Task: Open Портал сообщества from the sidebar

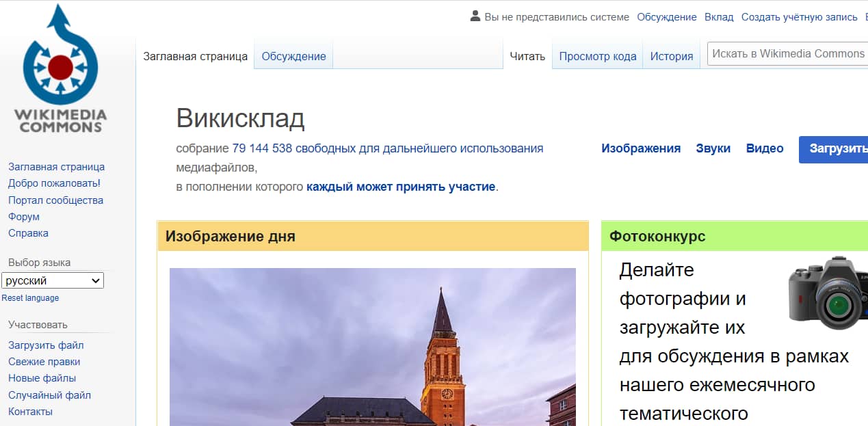Action: (x=55, y=200)
